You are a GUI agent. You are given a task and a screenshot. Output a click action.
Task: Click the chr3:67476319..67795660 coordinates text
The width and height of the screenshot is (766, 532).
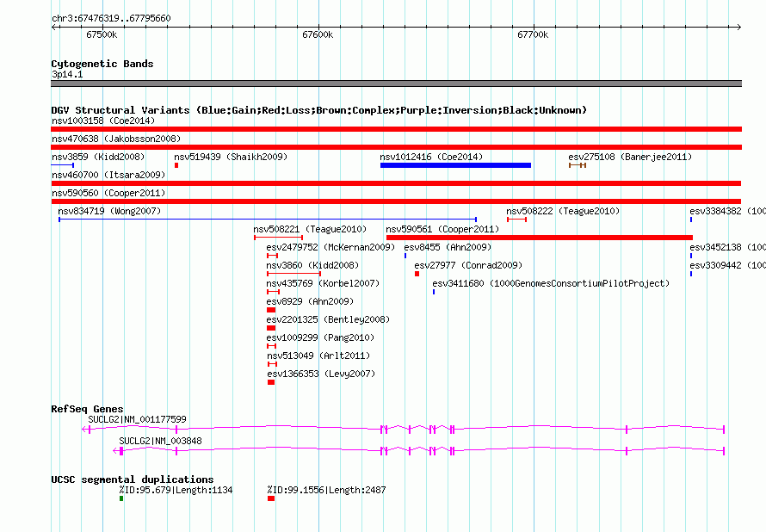(x=111, y=18)
